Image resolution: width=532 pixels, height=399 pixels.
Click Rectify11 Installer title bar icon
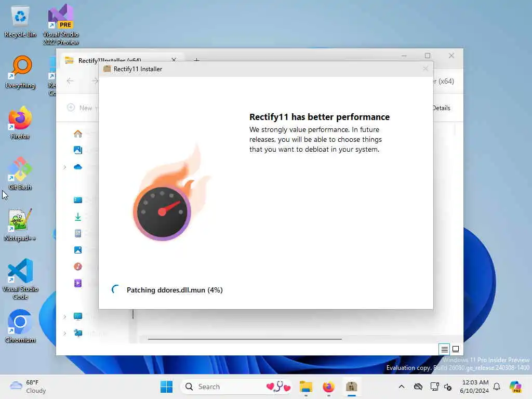107,69
